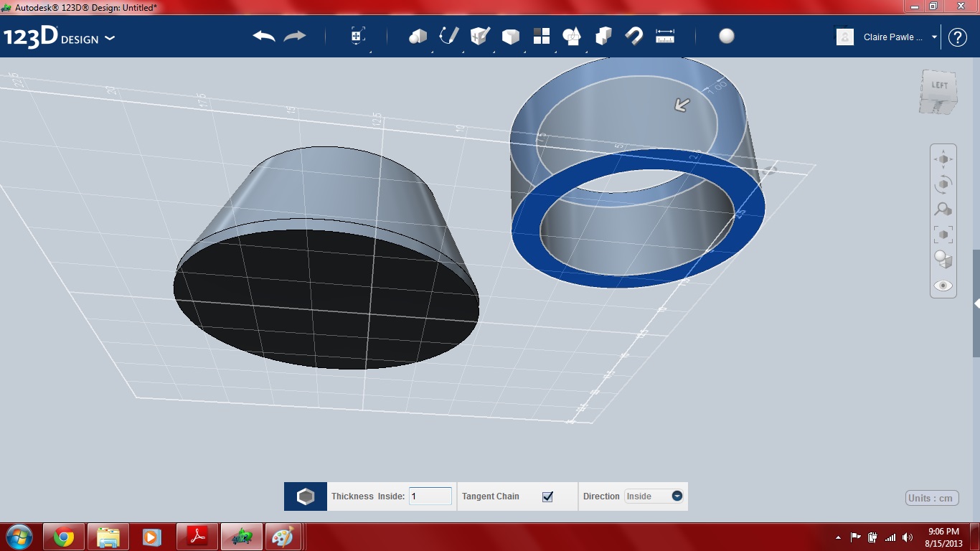Undo the last action
The image size is (980, 551).
click(x=264, y=37)
